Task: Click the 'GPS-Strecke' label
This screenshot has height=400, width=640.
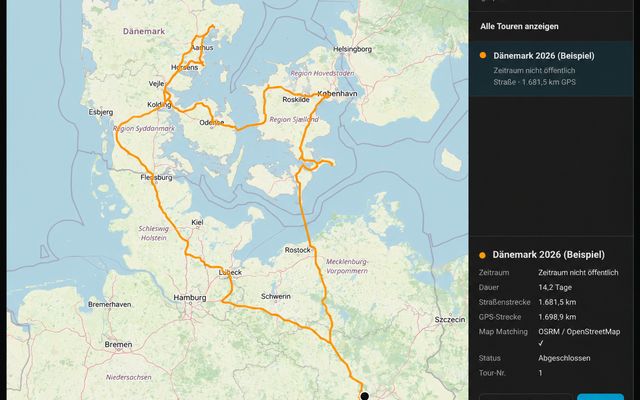Action: pos(500,317)
